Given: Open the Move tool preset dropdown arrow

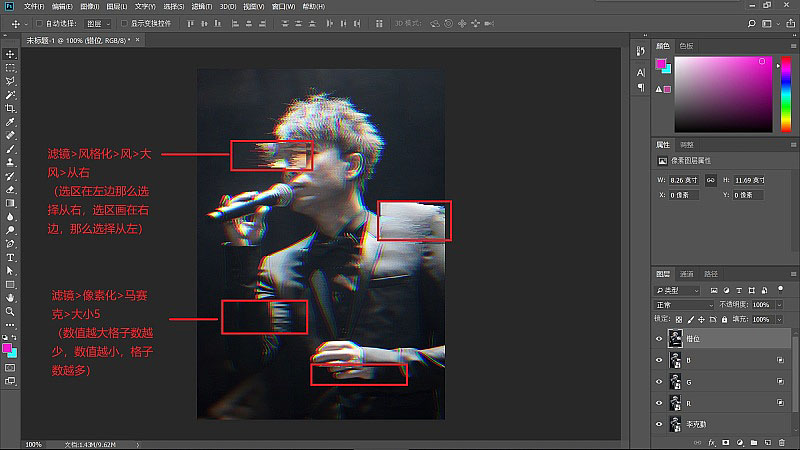Looking at the screenshot, I should [26, 24].
